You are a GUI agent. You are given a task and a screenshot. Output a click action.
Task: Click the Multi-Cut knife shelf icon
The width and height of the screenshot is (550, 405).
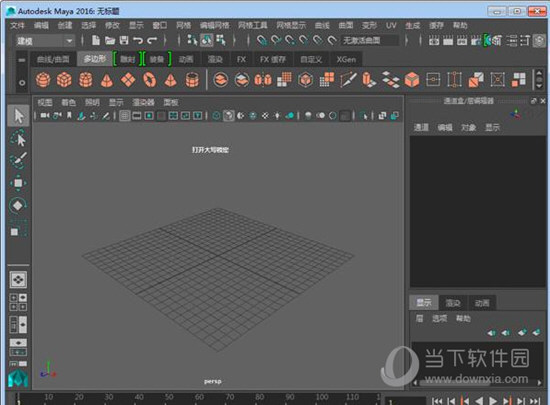coord(348,80)
